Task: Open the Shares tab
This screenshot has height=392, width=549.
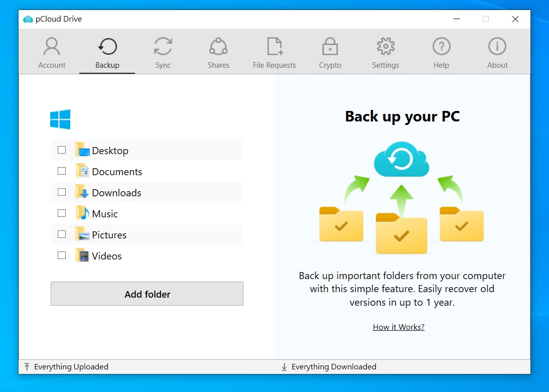Action: pyautogui.click(x=218, y=53)
